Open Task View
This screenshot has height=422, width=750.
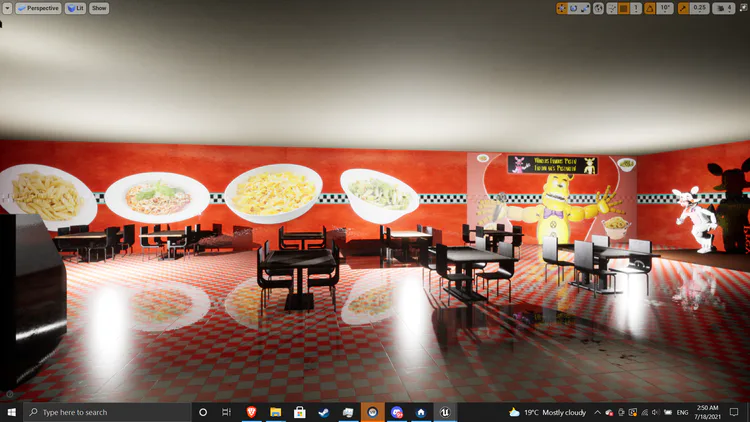(227, 412)
